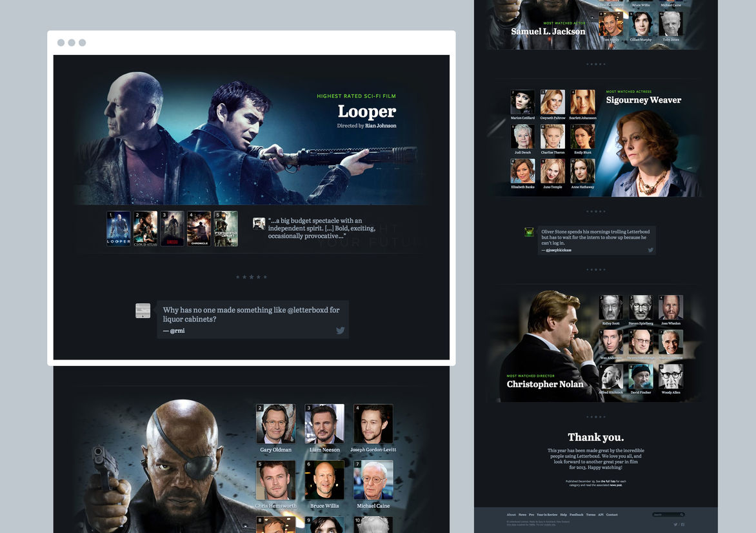Open Charlize Theron's portrait
This screenshot has height=533, width=756.
553,137
